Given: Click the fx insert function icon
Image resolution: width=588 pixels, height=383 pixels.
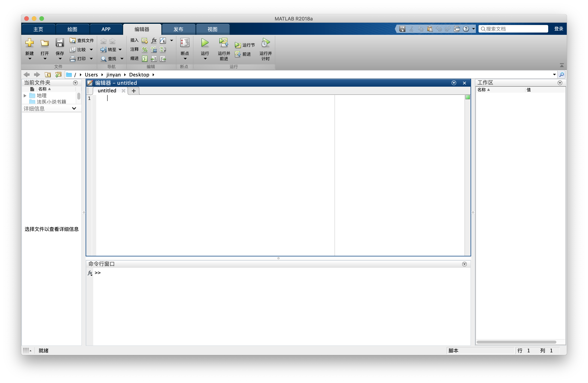Looking at the screenshot, I should coord(154,40).
